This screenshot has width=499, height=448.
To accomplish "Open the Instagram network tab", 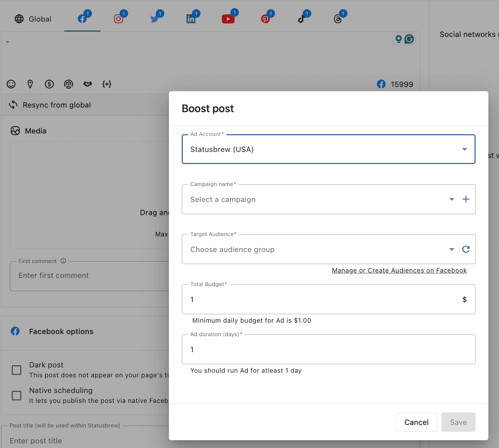I will 119,18.
